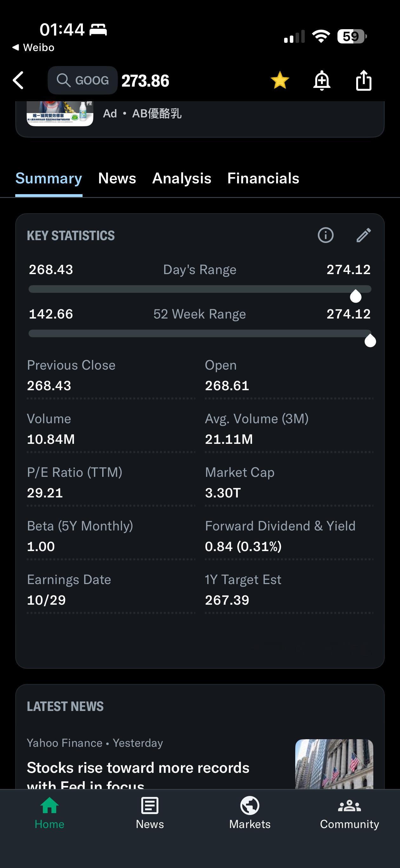
Task: Go to News in bottom navigation
Action: click(150, 813)
